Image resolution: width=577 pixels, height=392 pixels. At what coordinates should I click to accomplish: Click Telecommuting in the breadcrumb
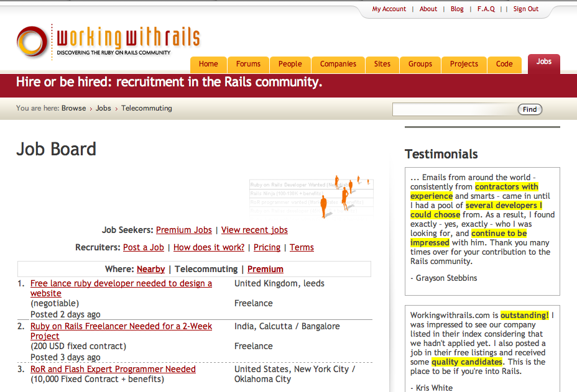point(147,108)
